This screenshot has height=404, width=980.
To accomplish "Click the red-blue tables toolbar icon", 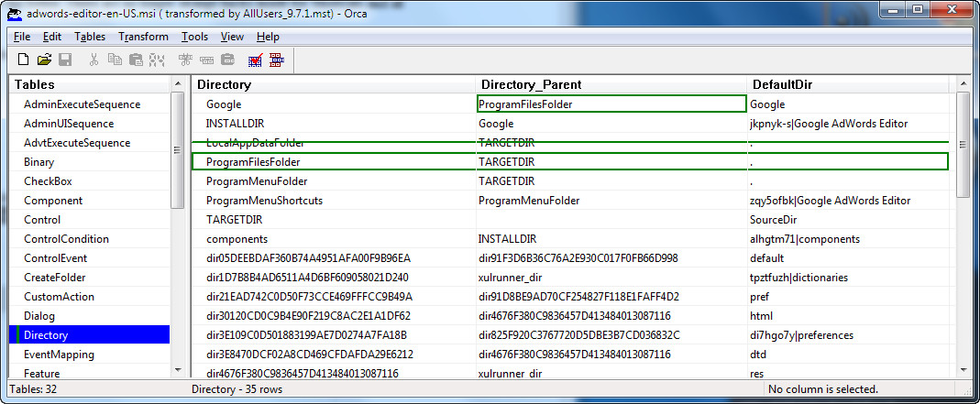I will point(276,60).
